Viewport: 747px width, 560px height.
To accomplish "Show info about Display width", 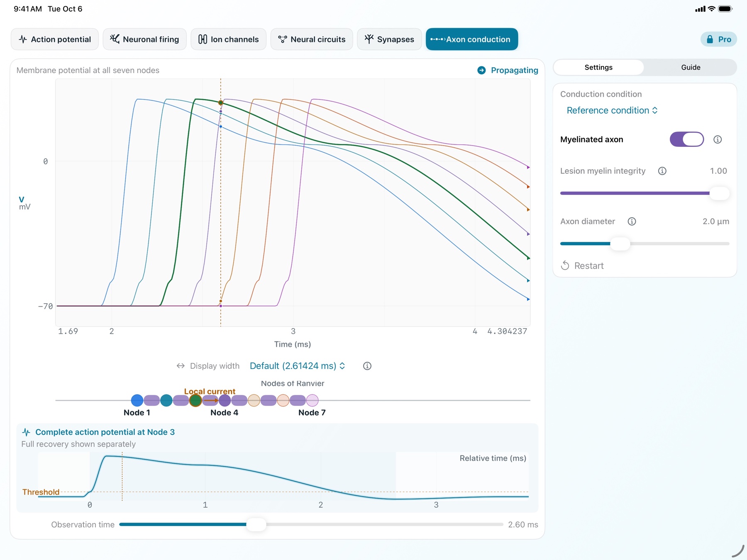I will [367, 366].
